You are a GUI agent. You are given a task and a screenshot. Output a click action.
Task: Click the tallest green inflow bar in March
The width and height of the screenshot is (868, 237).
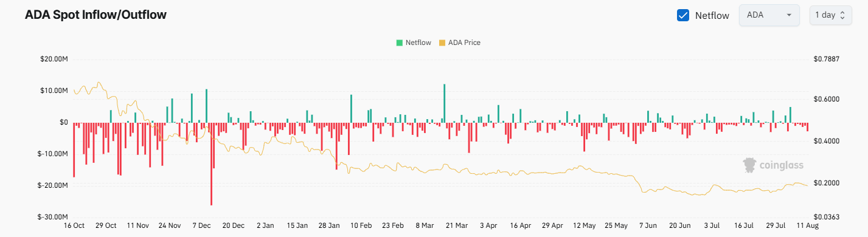tap(445, 103)
